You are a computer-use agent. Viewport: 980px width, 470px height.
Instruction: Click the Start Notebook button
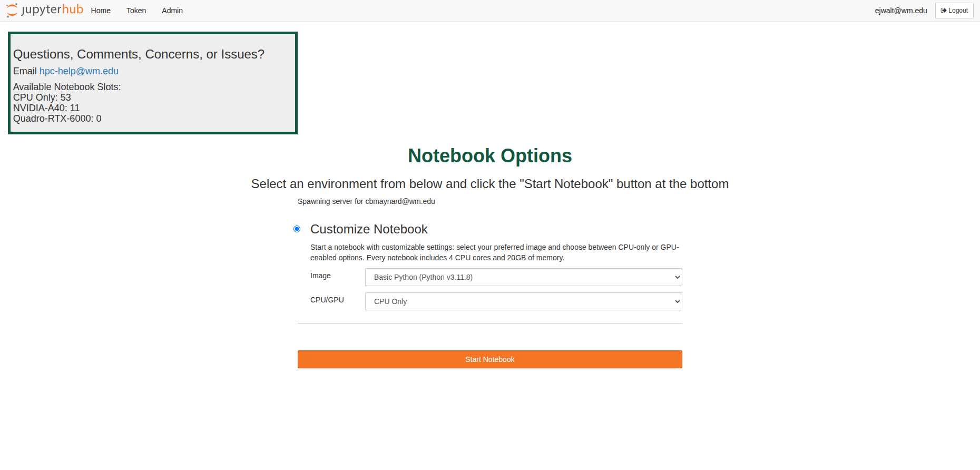coord(490,359)
